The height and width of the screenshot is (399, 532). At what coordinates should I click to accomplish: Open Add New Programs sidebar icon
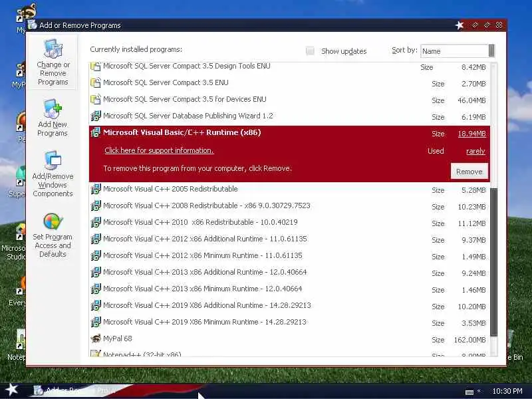point(53,108)
